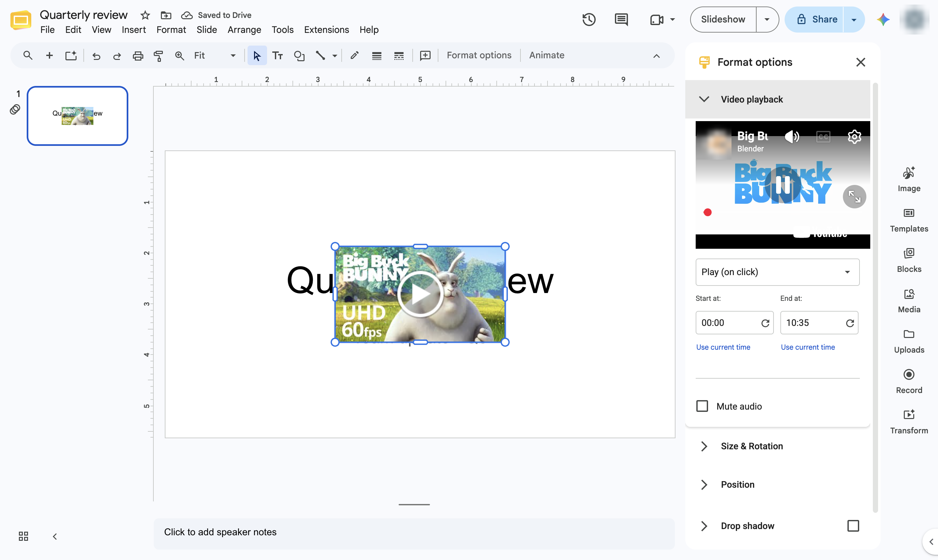Enable the Drop shadow checkbox
Screen dimensions: 938x560
853,526
